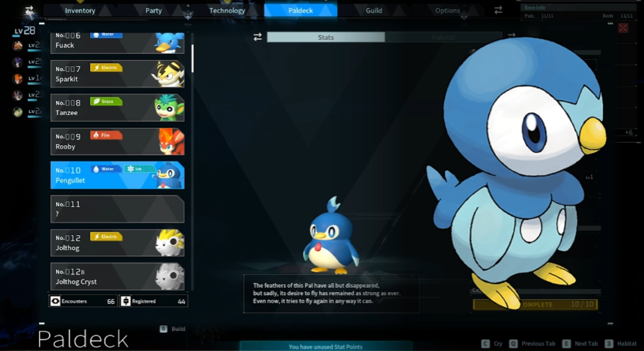This screenshot has width=644, height=351.
Task: Click Jolthog's portrait thumbnail
Action: point(170,243)
